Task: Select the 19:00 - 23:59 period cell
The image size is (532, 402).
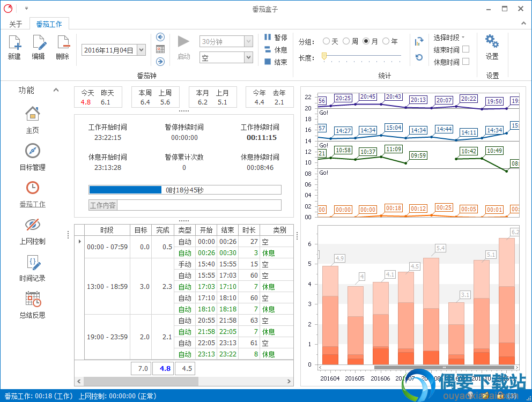Action: click(107, 337)
